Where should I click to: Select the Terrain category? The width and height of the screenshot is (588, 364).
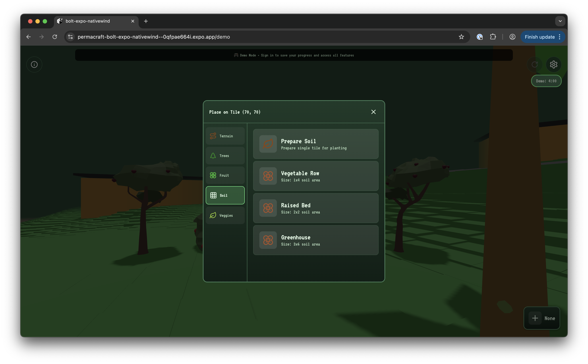[x=225, y=136]
